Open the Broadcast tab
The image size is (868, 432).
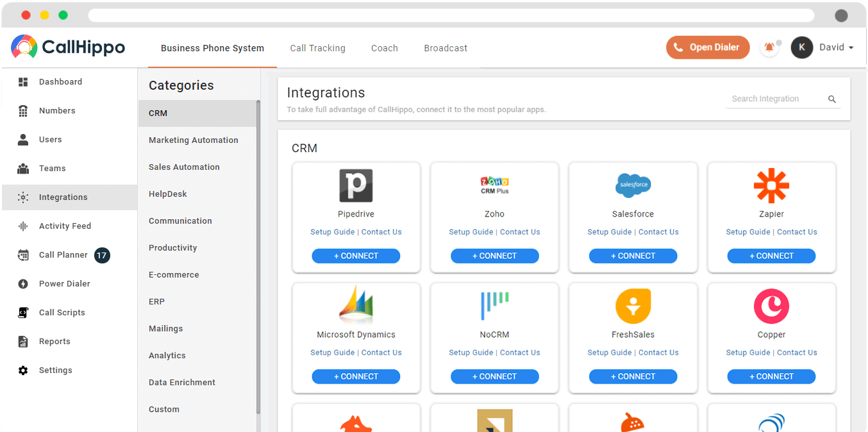point(446,48)
